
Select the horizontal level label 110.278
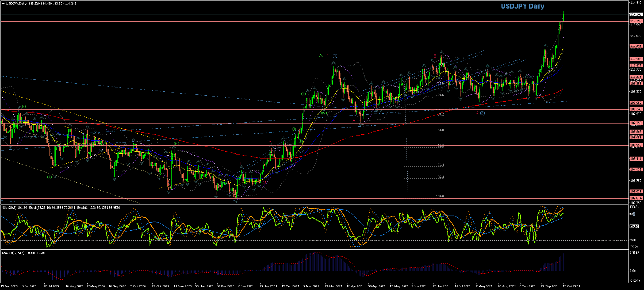[635, 77]
